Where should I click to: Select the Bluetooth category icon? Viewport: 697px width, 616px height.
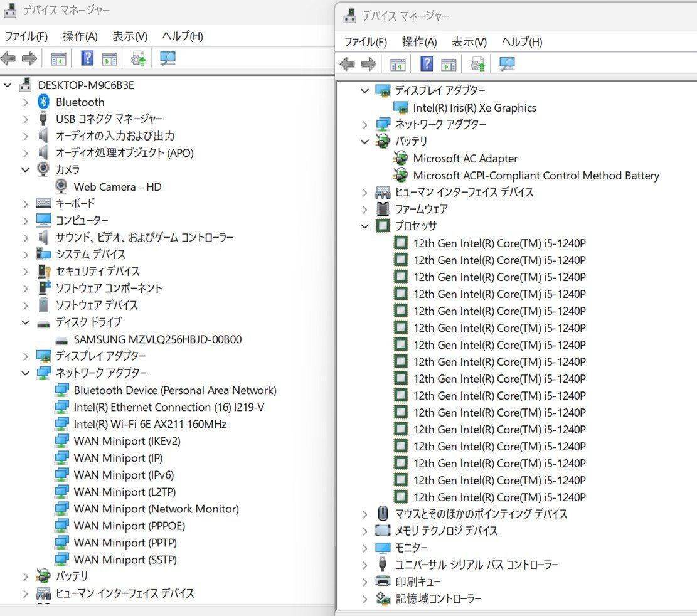[x=43, y=102]
